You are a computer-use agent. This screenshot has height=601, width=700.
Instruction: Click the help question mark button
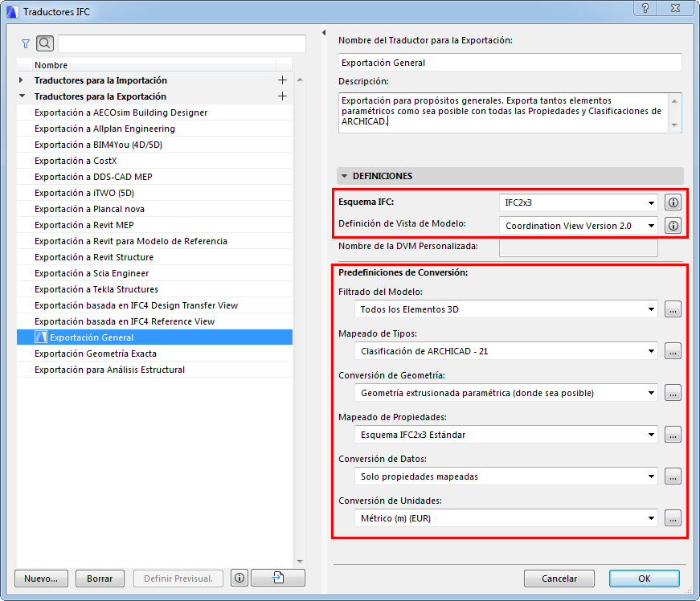click(645, 8)
